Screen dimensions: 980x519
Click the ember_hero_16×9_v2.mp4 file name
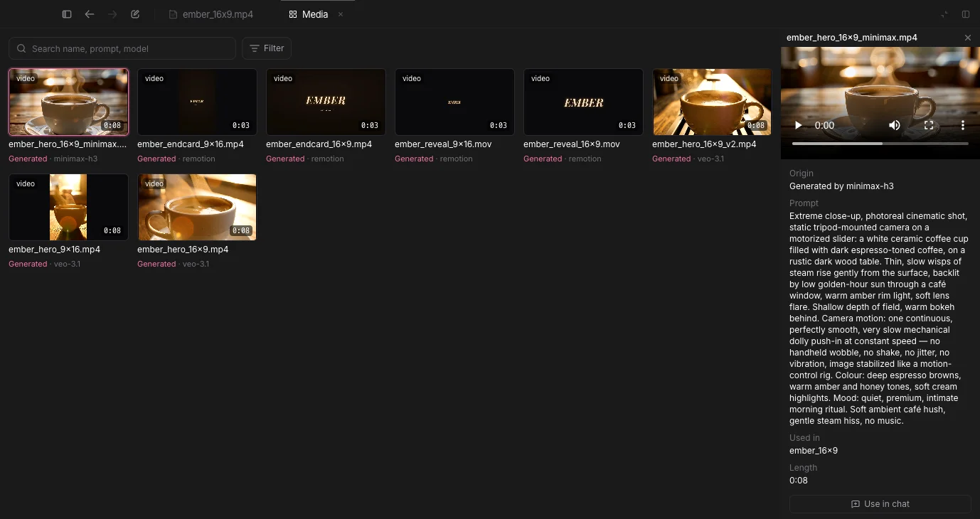pyautogui.click(x=704, y=144)
